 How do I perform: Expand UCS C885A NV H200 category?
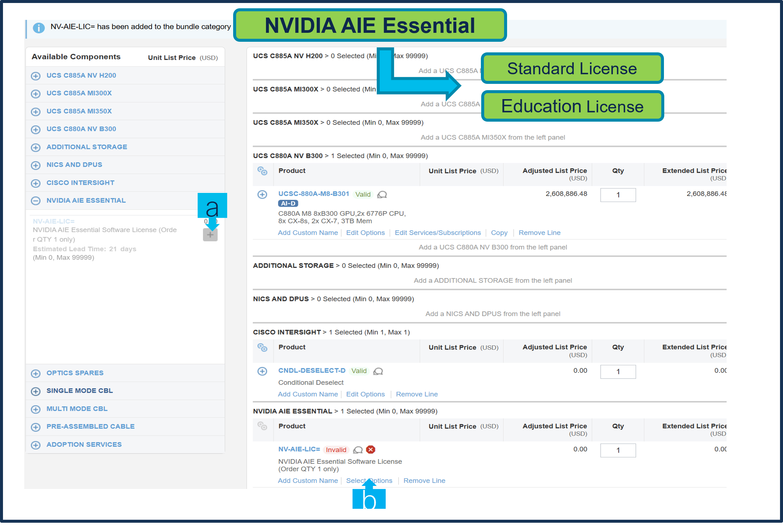pyautogui.click(x=36, y=76)
